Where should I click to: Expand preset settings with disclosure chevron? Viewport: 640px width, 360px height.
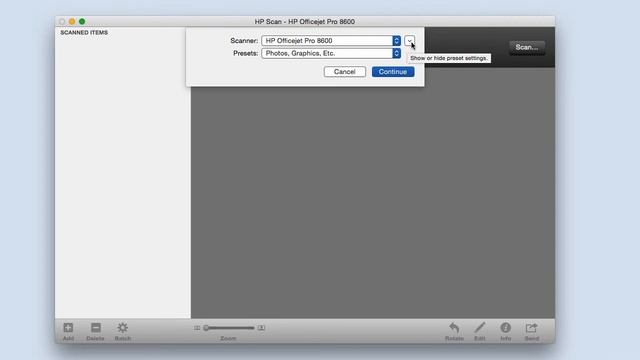pos(409,40)
